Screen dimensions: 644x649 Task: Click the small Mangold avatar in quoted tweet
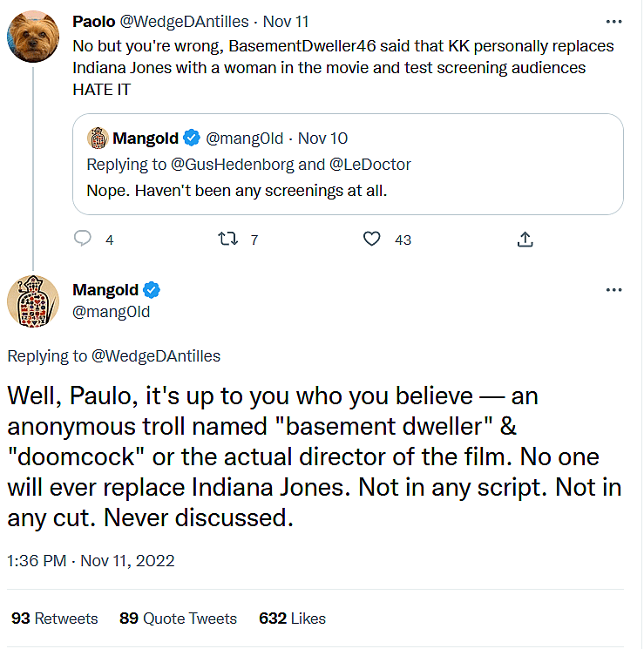tap(97, 138)
